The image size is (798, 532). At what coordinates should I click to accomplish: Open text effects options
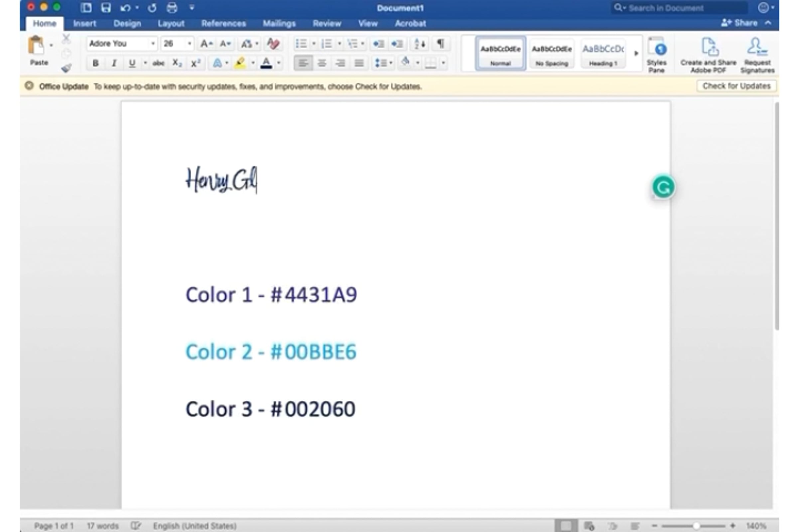[x=217, y=63]
